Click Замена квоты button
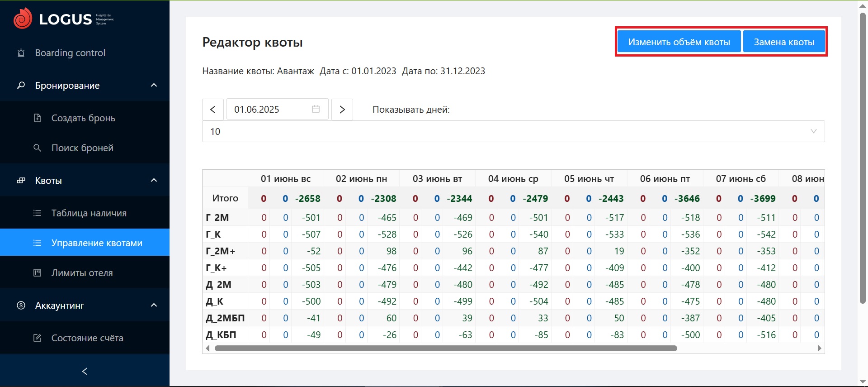 pyautogui.click(x=783, y=42)
